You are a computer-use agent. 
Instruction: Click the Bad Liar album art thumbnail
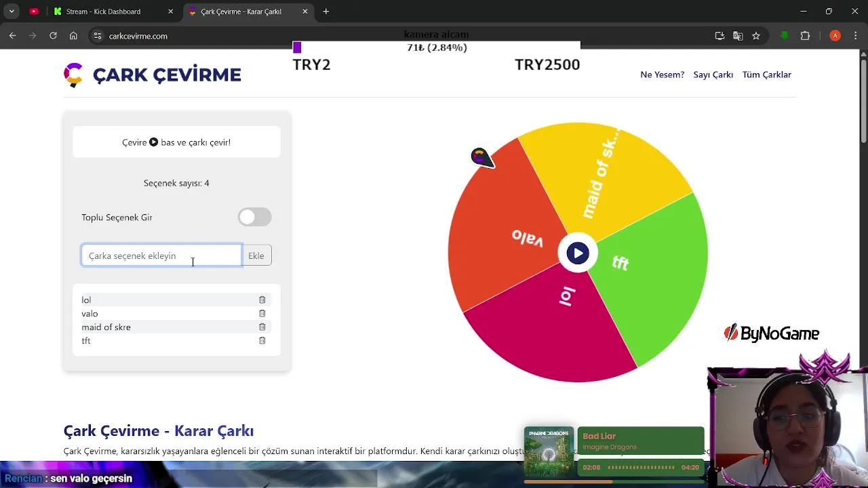(x=549, y=452)
